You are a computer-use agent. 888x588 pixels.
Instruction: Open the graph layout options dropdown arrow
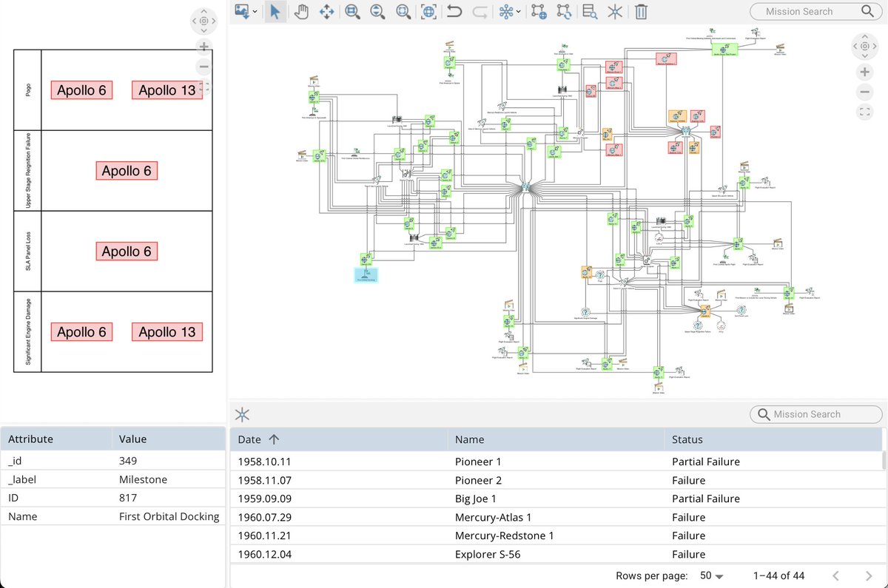[518, 12]
